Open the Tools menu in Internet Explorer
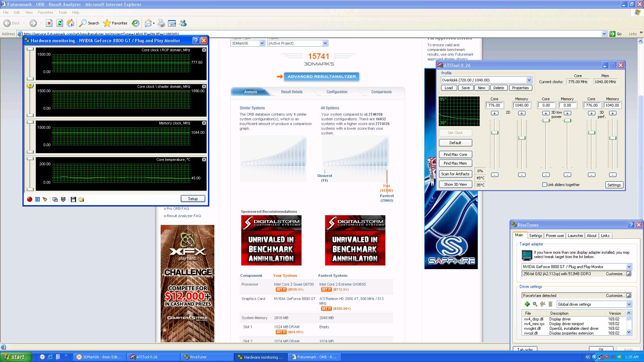This screenshot has height=362, width=644. tap(62, 12)
